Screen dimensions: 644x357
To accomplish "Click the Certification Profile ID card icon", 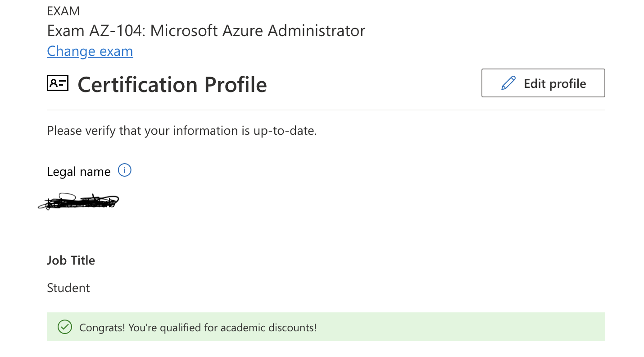I will (58, 83).
